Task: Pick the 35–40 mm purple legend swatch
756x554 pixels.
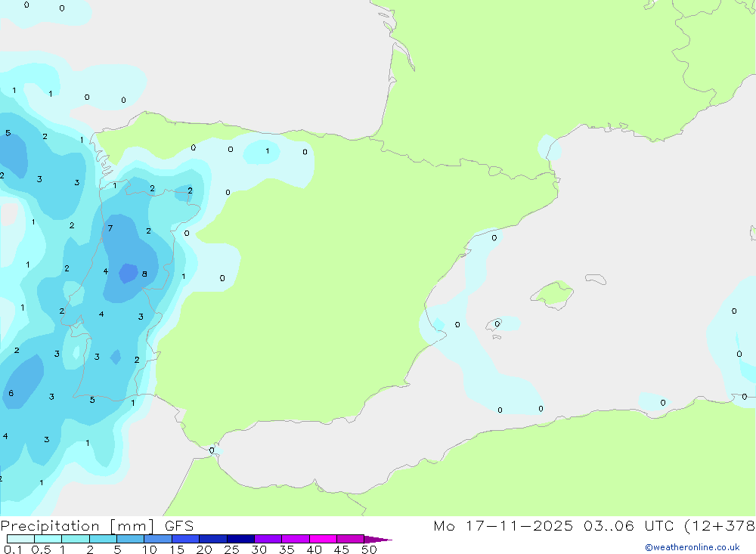Action: [x=296, y=539]
